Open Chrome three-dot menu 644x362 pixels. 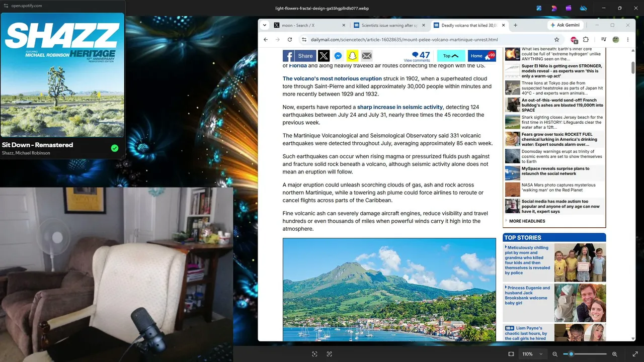pos(628,40)
